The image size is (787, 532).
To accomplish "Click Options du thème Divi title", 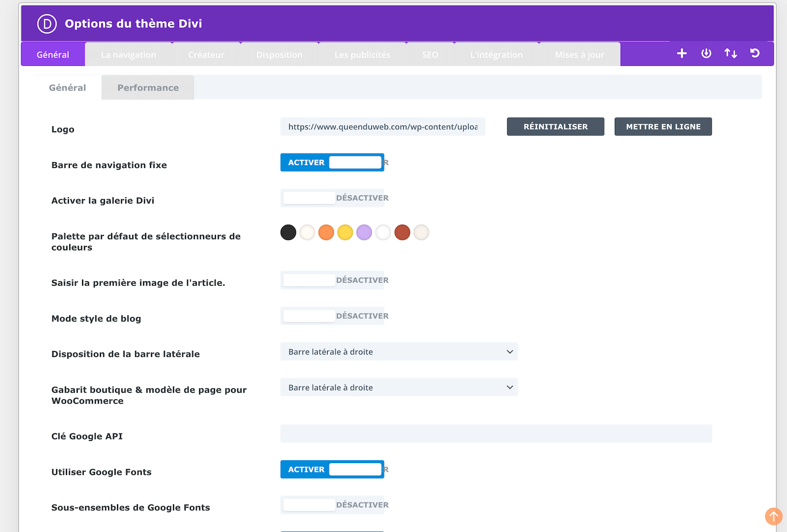I will 133,24.
